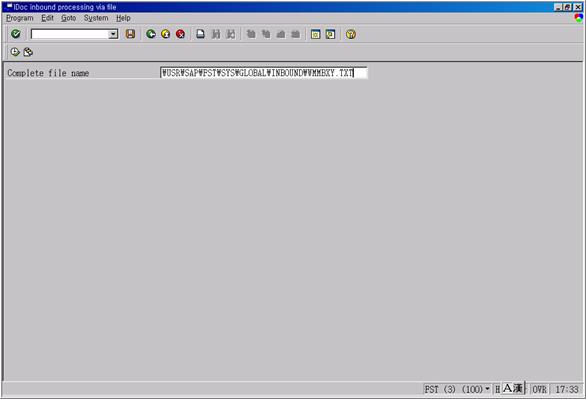Click the Create shortcut toolbar icon
This screenshot has height=399, width=586.
point(330,34)
